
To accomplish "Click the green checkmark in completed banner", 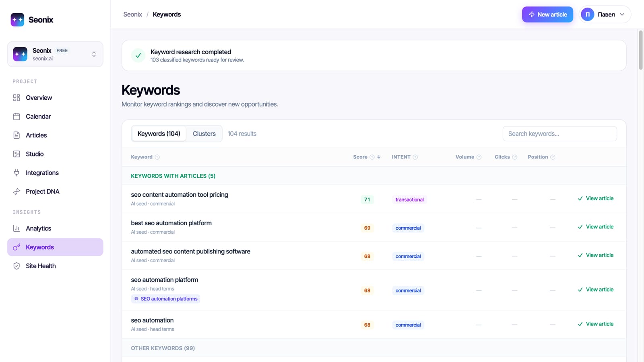I will 138,56.
